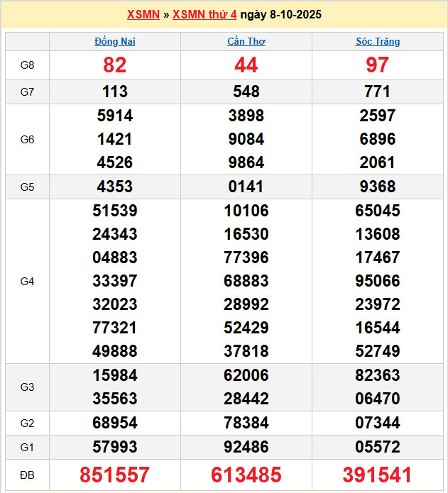Click G2 result 78384 for Cần Thơ
The image size is (448, 493).
pyautogui.click(x=246, y=423)
